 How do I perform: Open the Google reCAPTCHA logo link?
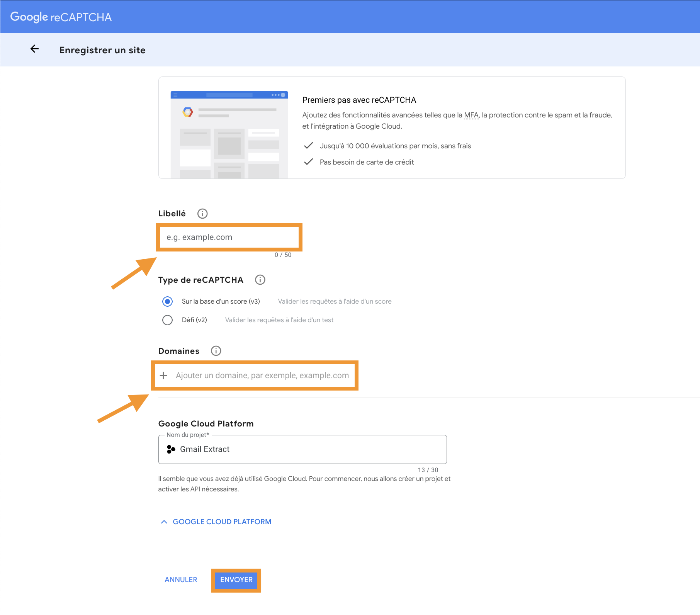[x=61, y=17]
